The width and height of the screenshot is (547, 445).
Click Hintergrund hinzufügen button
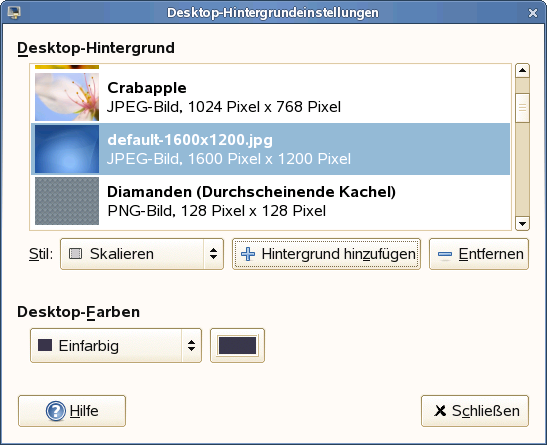(327, 254)
